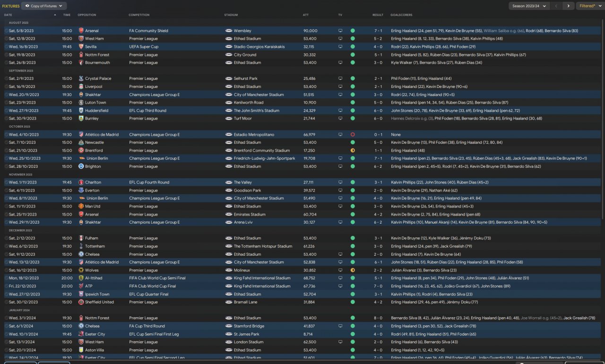Click the stadium icon beside Wembley

[228, 31]
